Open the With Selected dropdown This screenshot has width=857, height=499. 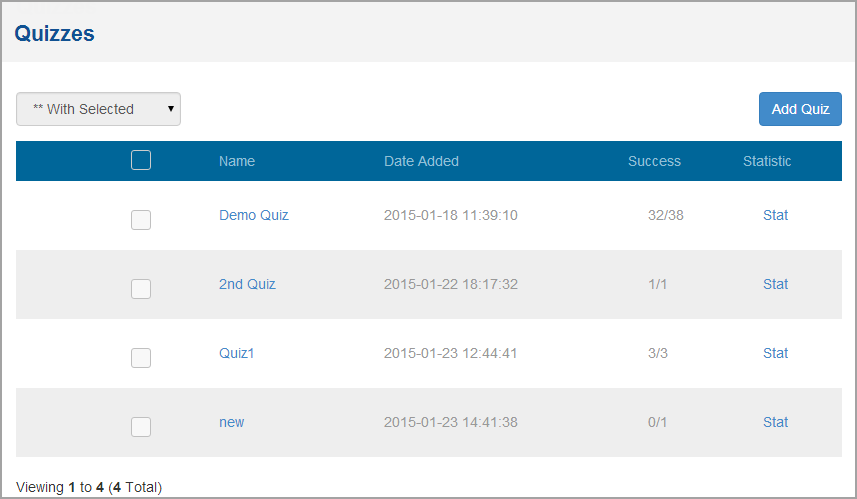coord(98,109)
